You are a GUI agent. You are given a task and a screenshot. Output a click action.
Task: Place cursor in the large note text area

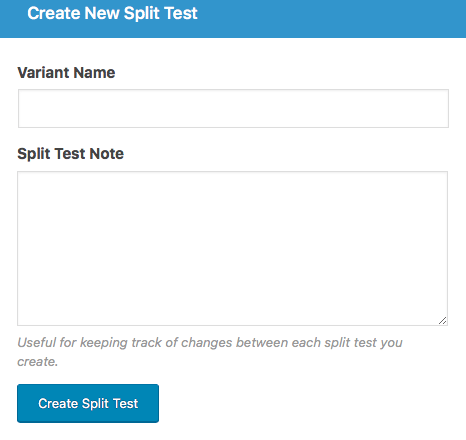[x=232, y=248]
